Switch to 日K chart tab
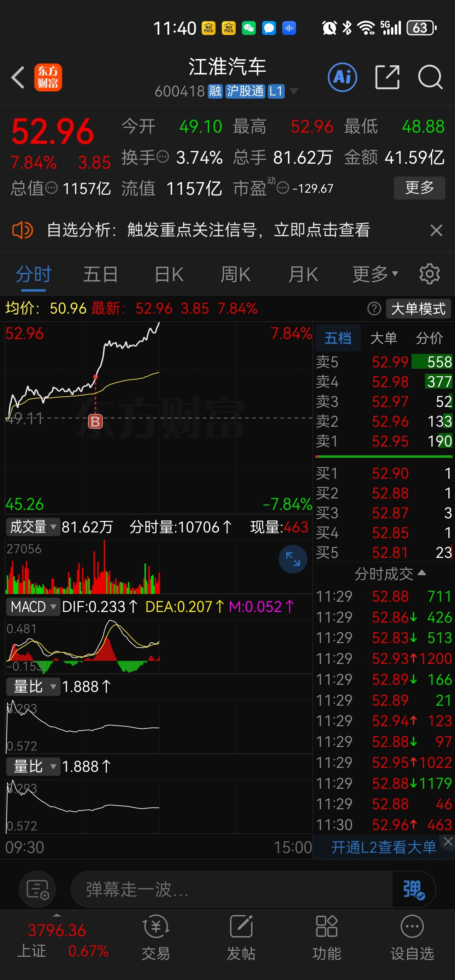Image resolution: width=455 pixels, height=980 pixels. [x=169, y=275]
